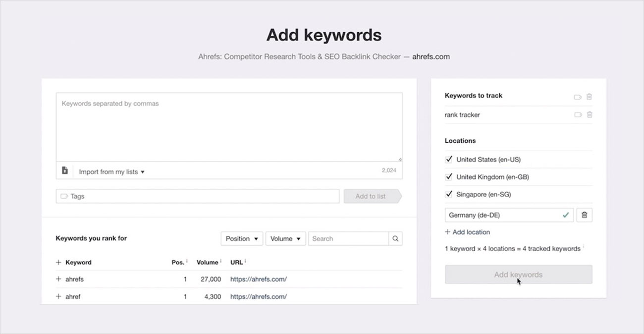Show the info tooltip next to Volume header
This screenshot has height=334, width=644.
coord(220,261)
